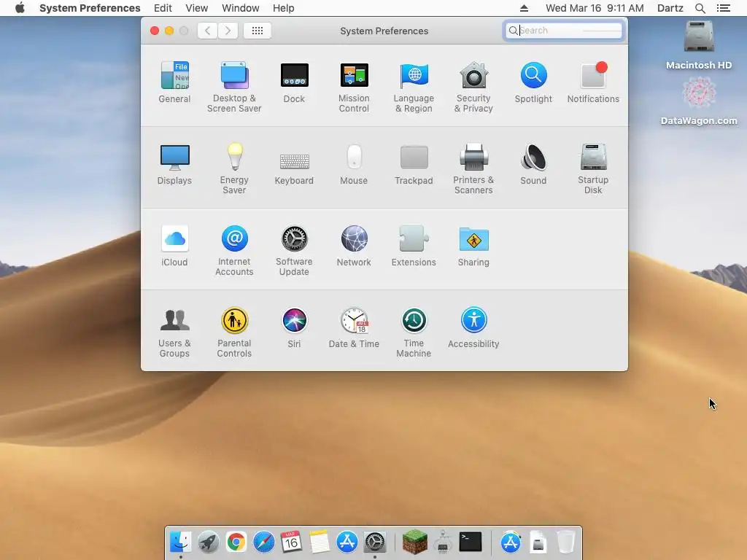Open the App Store from the Dock
747x560 pixels.
[347, 542]
